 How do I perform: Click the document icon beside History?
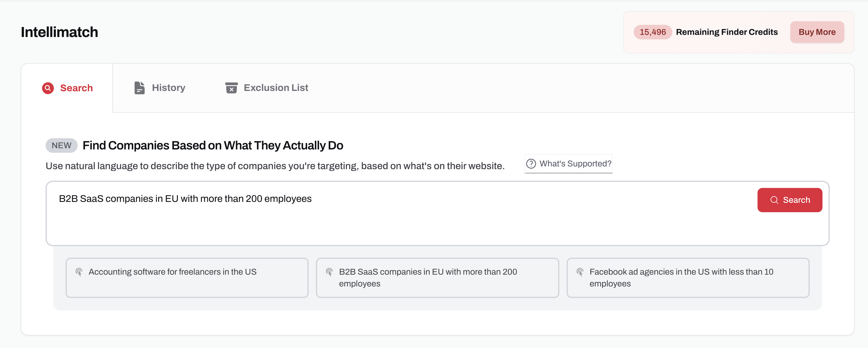pyautogui.click(x=139, y=88)
